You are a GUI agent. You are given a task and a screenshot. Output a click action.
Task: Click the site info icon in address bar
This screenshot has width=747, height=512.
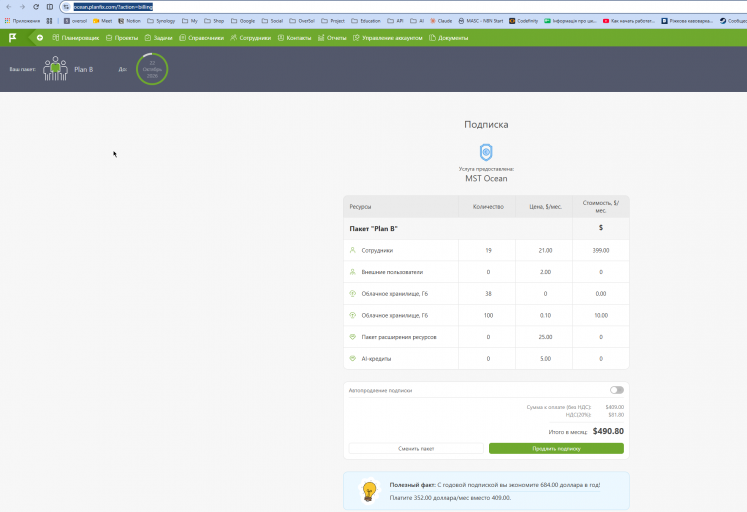point(66,7)
